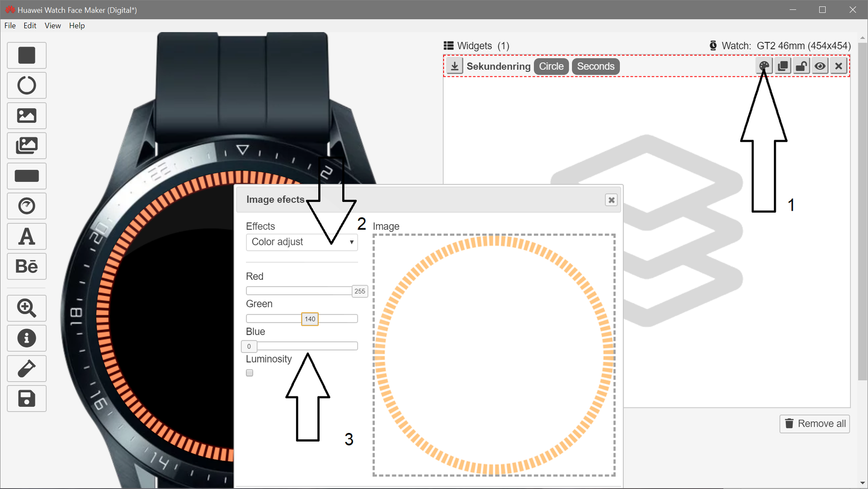868x489 pixels.
Task: Add a text widget (A icon)
Action: pyautogui.click(x=27, y=236)
